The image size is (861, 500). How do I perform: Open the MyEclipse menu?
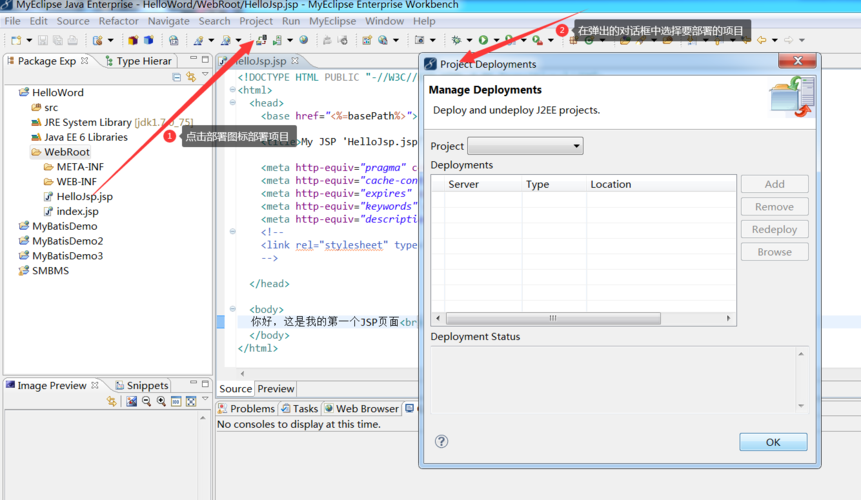point(332,21)
